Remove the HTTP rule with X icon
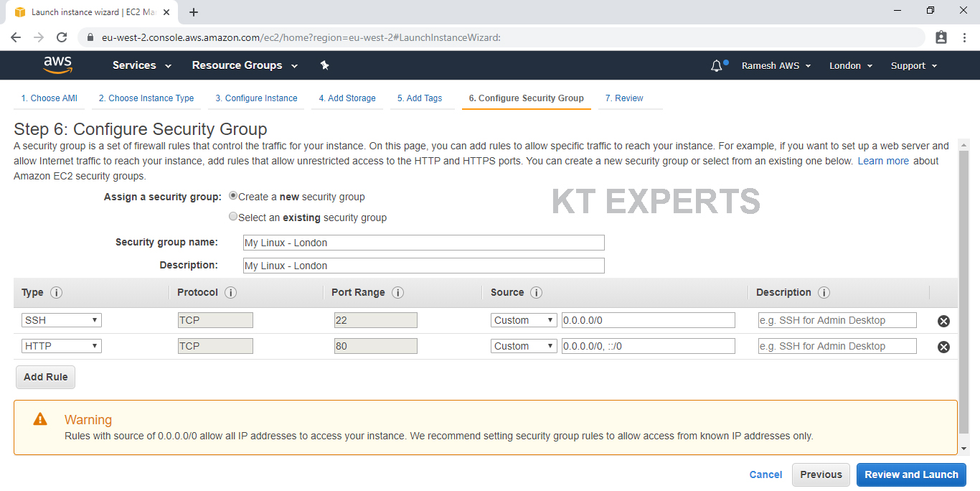Screen dimensions: 980x491 point(943,347)
